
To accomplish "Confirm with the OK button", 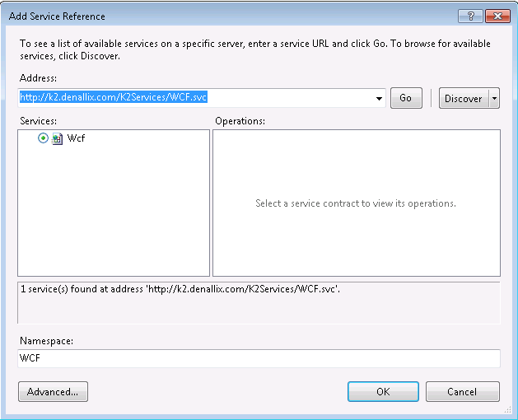I will pos(383,391).
